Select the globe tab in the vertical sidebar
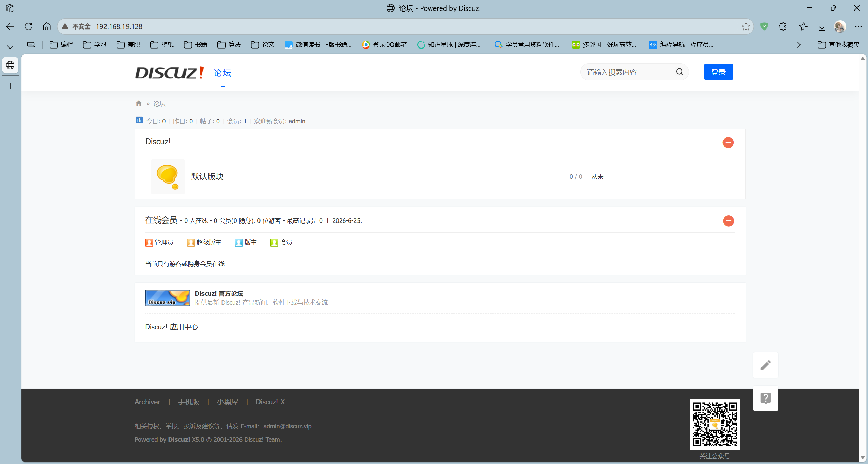The width and height of the screenshot is (868, 464). pyautogui.click(x=10, y=65)
